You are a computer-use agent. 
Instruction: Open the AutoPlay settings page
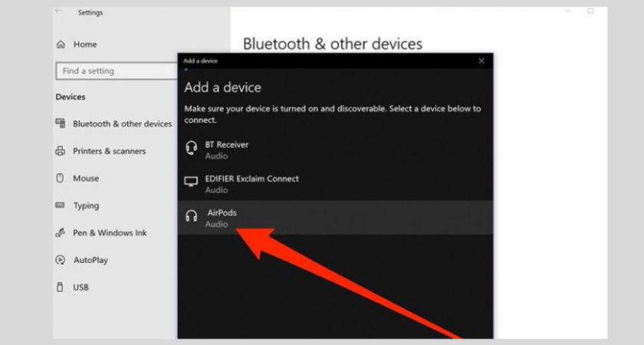coord(90,260)
